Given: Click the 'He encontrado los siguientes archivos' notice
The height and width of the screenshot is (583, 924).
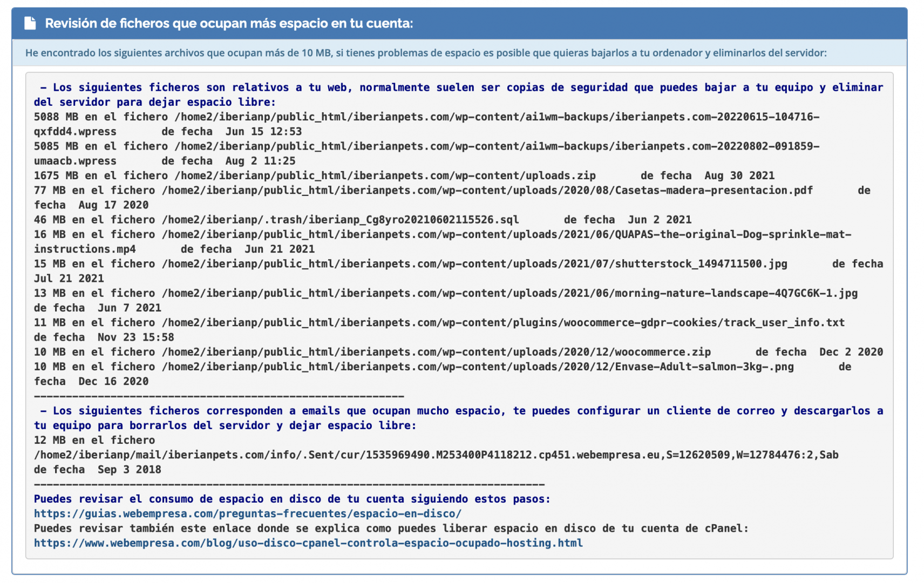Looking at the screenshot, I should [426, 53].
